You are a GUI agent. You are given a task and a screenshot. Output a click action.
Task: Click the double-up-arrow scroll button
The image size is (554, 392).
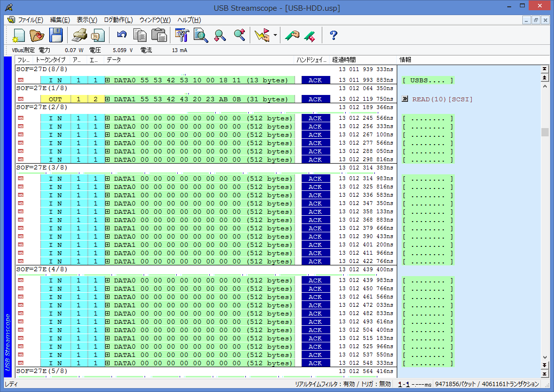544,78
